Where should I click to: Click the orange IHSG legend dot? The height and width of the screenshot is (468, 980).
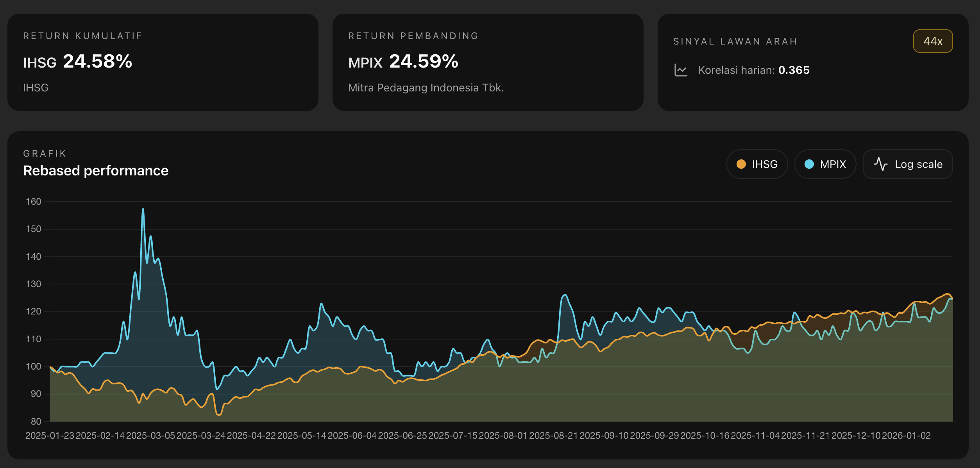741,164
